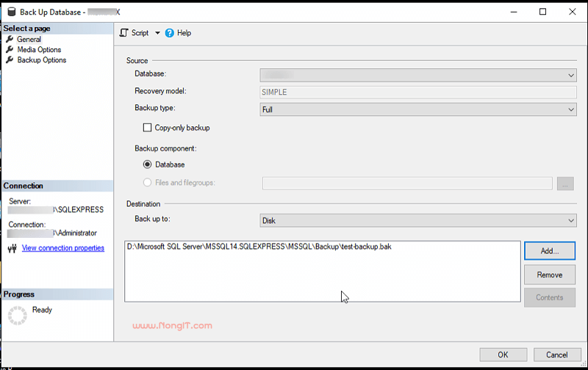
Task: Open the Script dropdown arrow
Action: [157, 33]
